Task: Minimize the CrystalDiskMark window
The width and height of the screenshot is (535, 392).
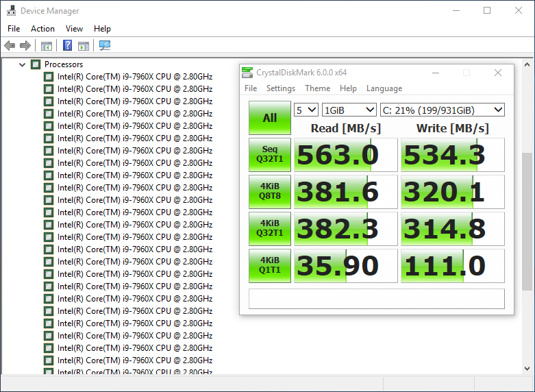Action: tap(436, 73)
